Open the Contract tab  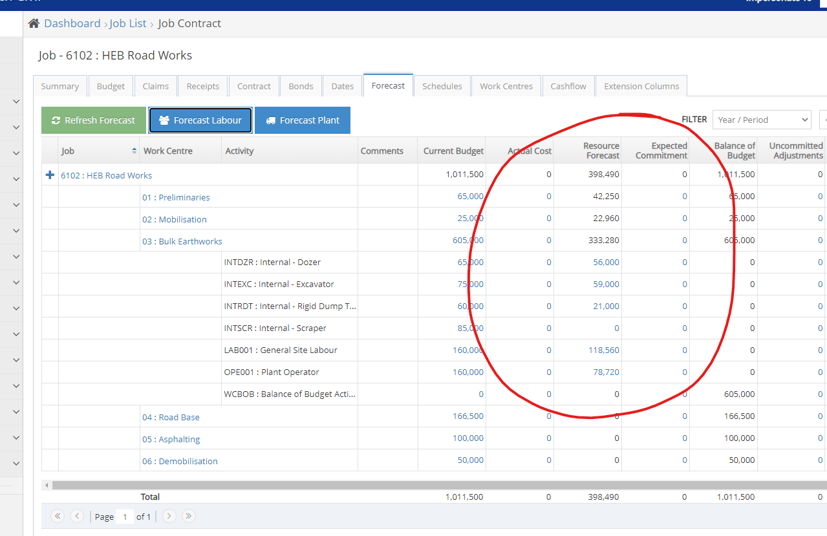click(253, 86)
